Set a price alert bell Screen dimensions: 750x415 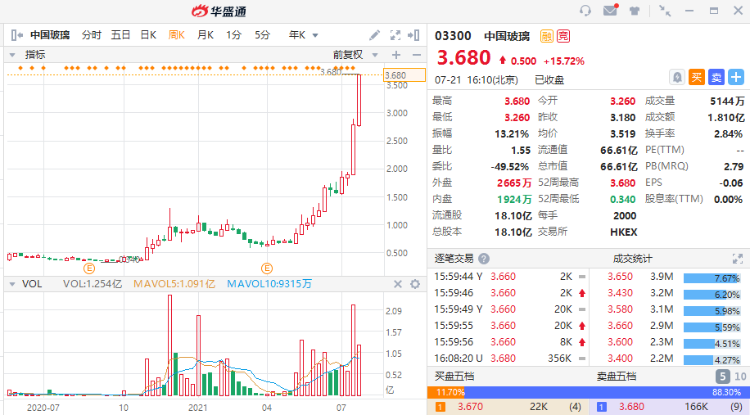[x=677, y=77]
